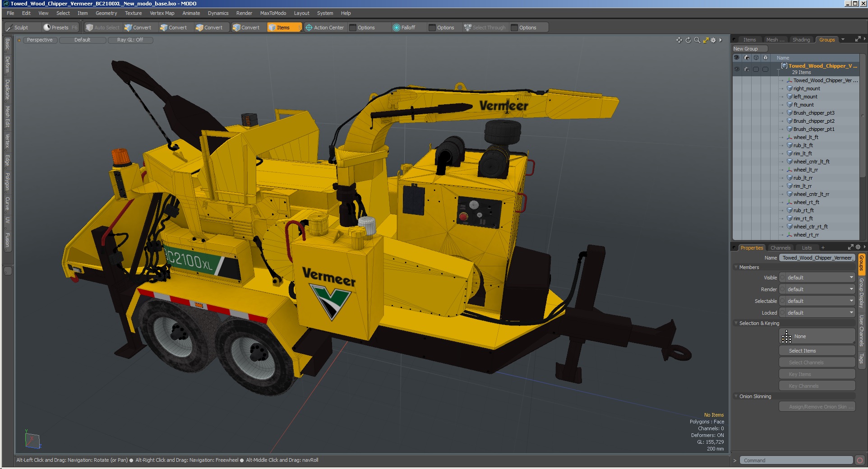Select the right_mount item in list

(807, 88)
